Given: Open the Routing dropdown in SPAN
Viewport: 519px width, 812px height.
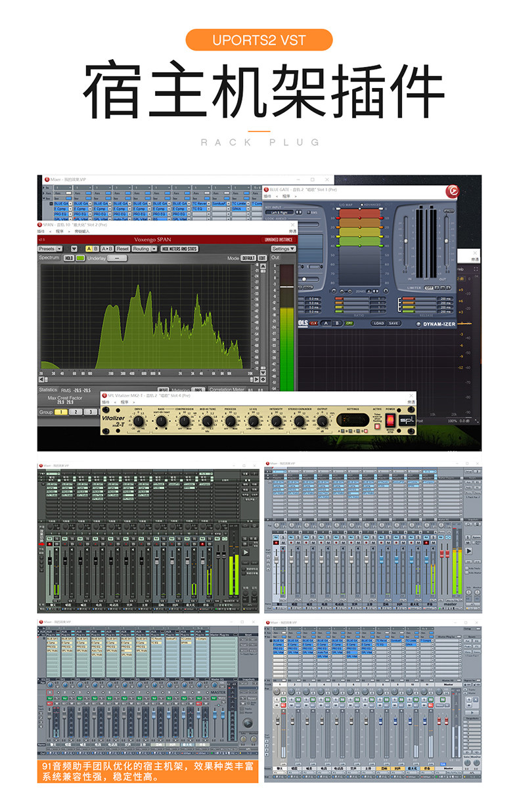Looking at the screenshot, I should click(x=144, y=249).
